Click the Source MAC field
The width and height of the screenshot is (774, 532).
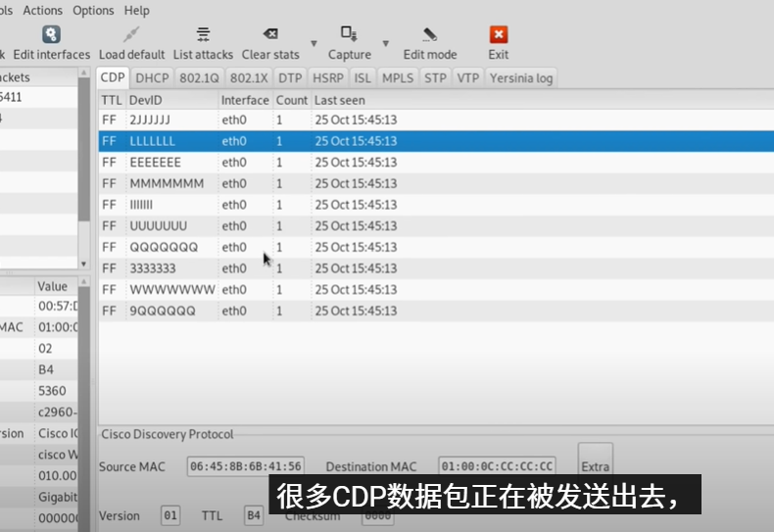tap(245, 466)
